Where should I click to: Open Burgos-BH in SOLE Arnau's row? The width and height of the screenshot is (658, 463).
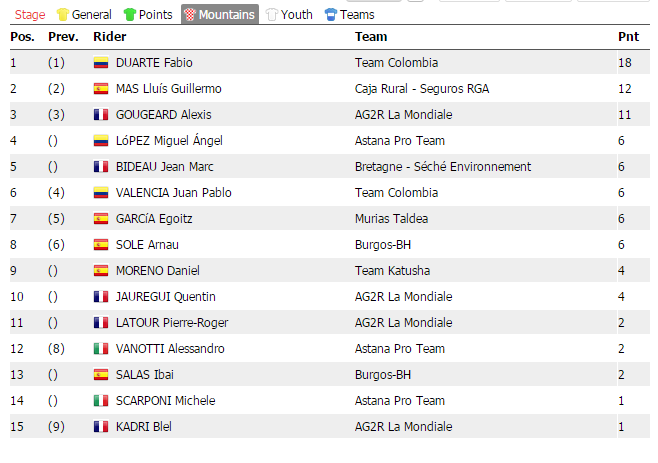click(383, 245)
